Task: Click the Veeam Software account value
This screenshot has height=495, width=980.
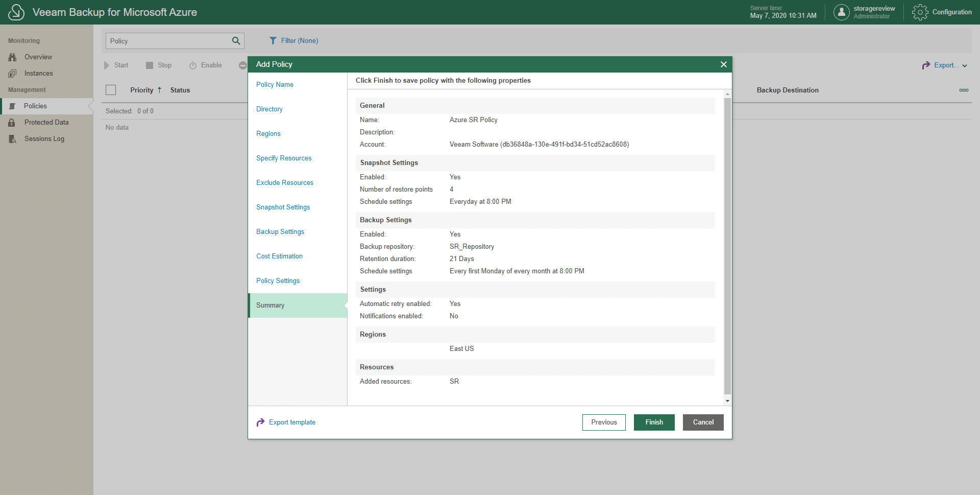Action: tap(539, 145)
